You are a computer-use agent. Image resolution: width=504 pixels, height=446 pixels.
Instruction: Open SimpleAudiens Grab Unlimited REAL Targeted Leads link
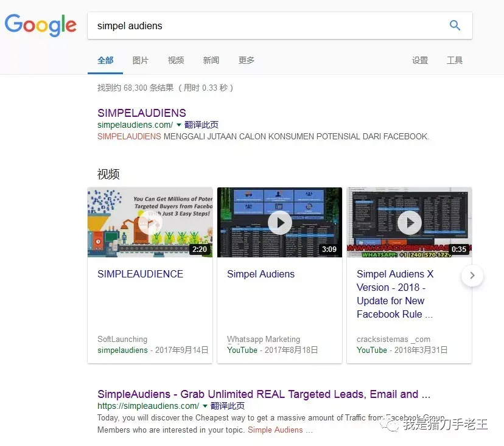pyautogui.click(x=264, y=394)
